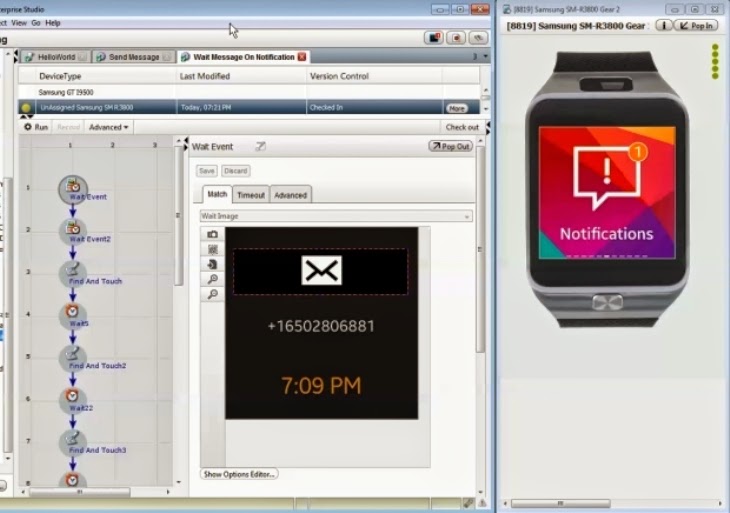
Task: Click the envelope message image in preview
Action: coord(321,270)
